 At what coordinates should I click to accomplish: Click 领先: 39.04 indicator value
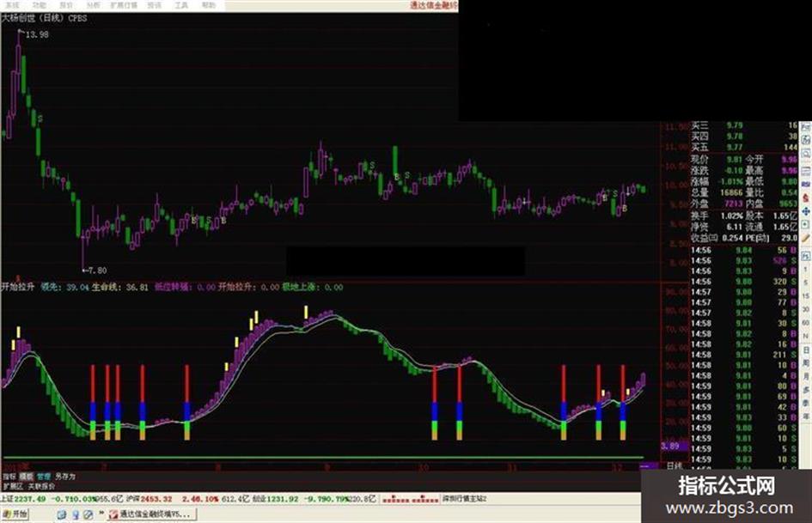click(64, 286)
